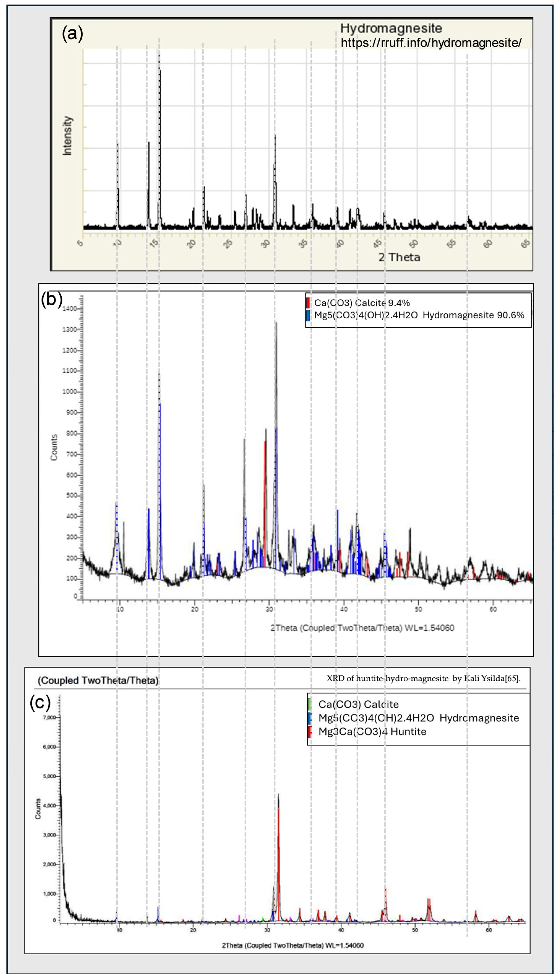Image resolution: width=559 pixels, height=980 pixels.
Task: Click the Mg3Ca(CO3)4 Huntite legend entry
Action: pos(372,731)
